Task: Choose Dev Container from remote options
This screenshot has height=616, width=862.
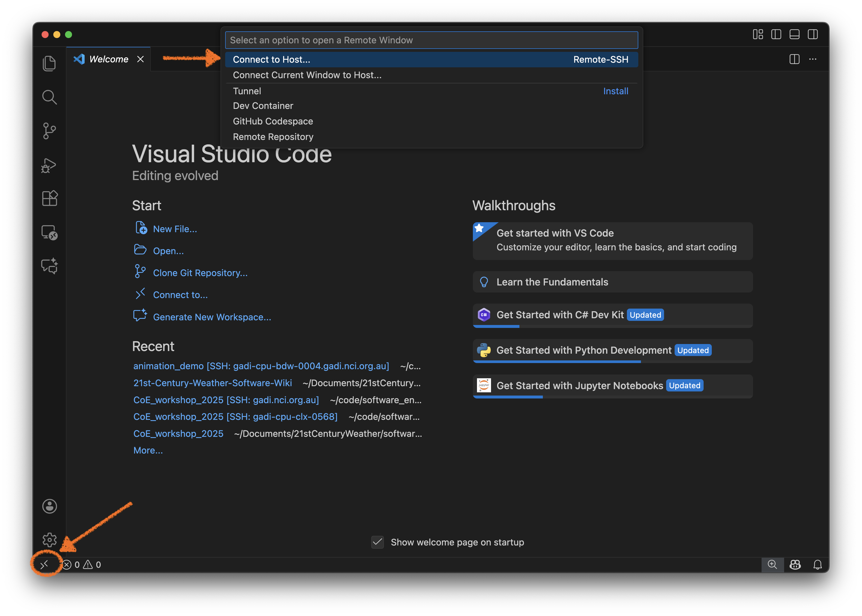Action: [263, 106]
